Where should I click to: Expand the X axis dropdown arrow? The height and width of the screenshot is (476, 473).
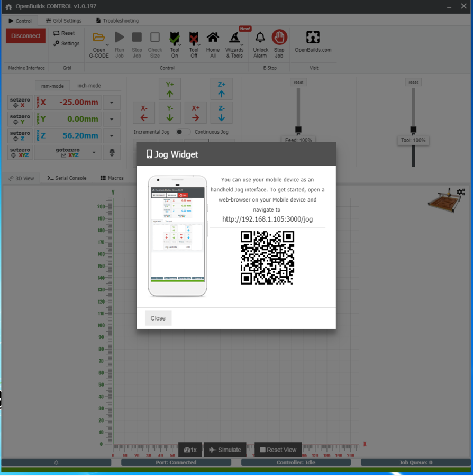click(x=112, y=103)
